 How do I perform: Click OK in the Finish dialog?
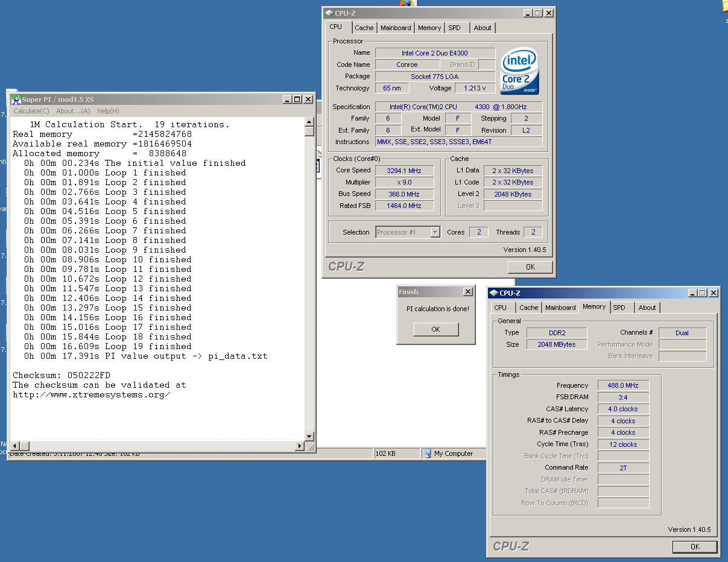click(436, 329)
